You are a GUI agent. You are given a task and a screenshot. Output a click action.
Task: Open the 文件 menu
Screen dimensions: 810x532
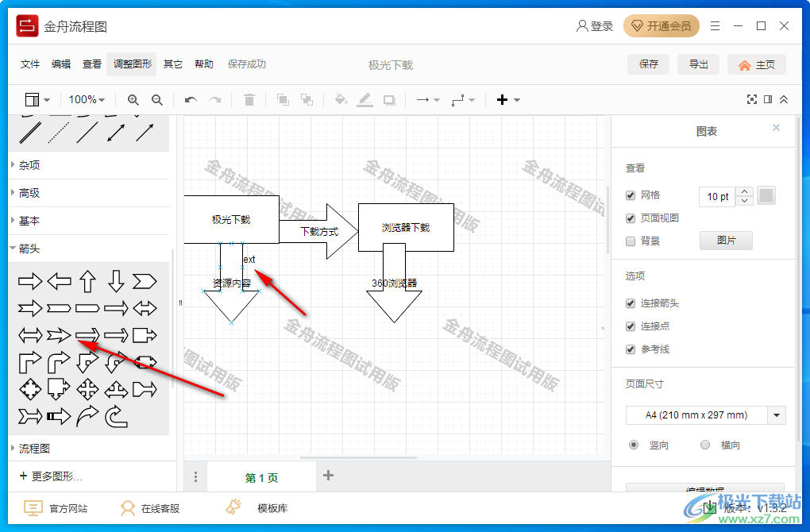pyautogui.click(x=30, y=64)
